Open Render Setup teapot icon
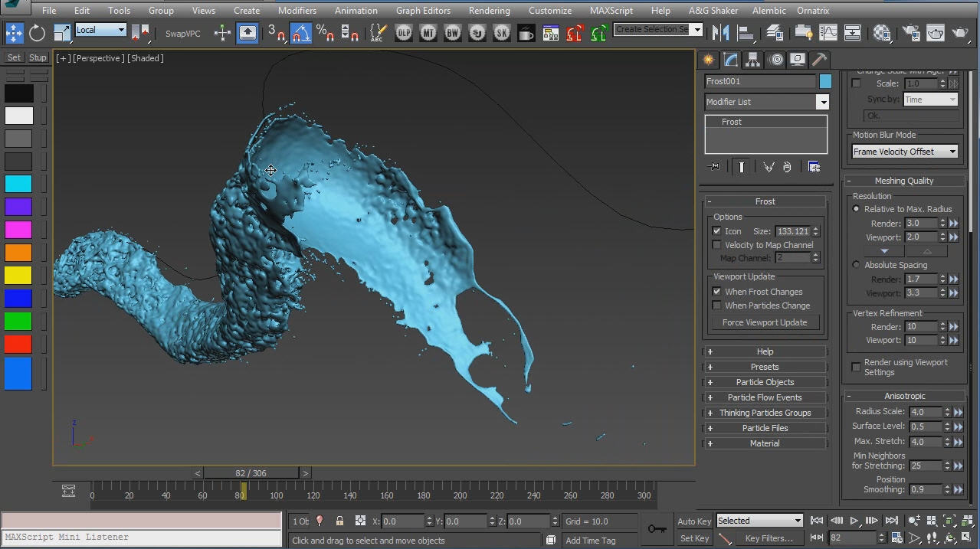Screen dimensions: 980x549 (911, 32)
